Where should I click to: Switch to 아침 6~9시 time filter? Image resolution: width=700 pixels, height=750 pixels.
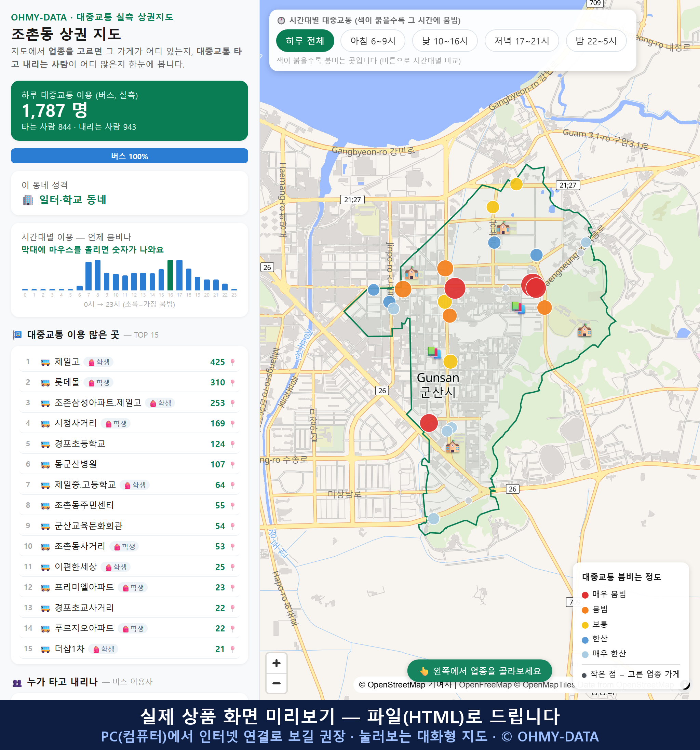[x=373, y=41]
